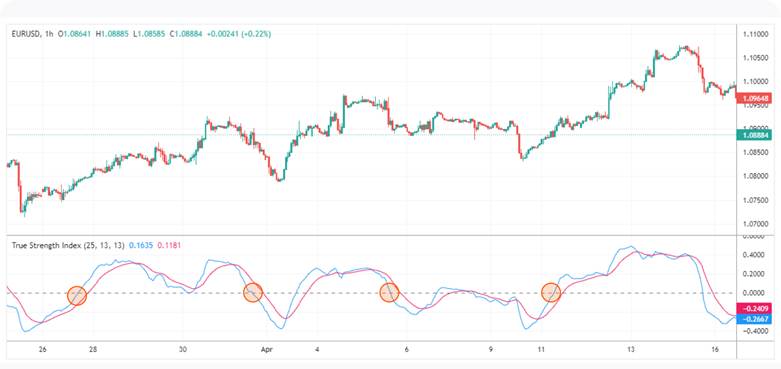The image size is (781, 369).
Task: Click the blue TSI value 0.1635
Action: [140, 245]
